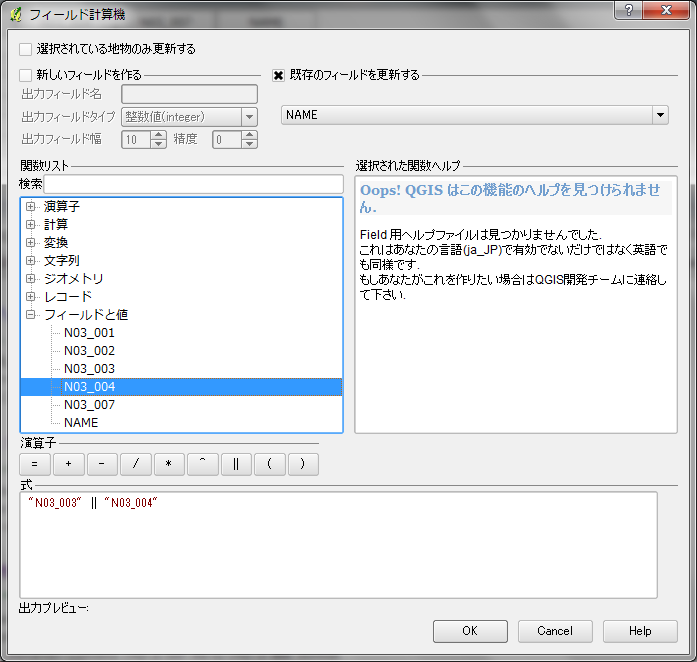Enable updating only selected features checkbox
Viewport: 697px width, 662px height.
[26, 48]
